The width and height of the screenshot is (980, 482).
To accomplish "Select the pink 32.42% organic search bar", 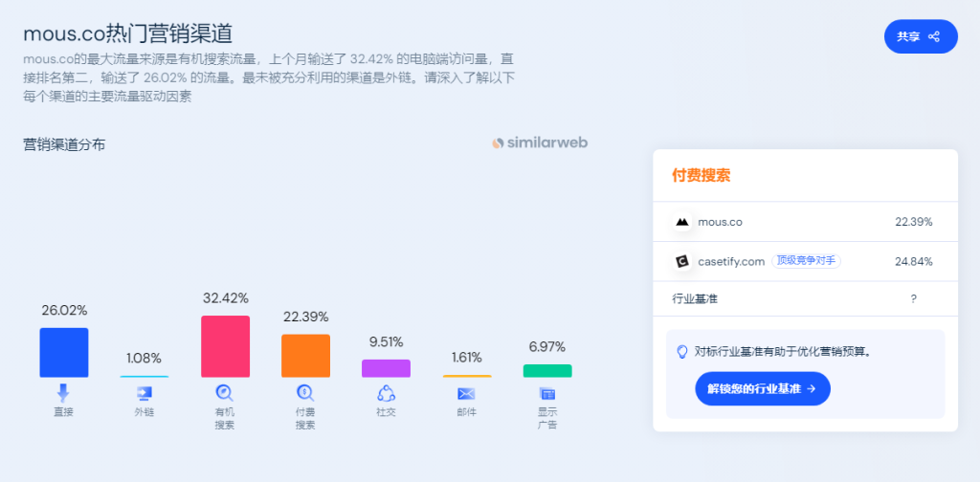I will [225, 346].
